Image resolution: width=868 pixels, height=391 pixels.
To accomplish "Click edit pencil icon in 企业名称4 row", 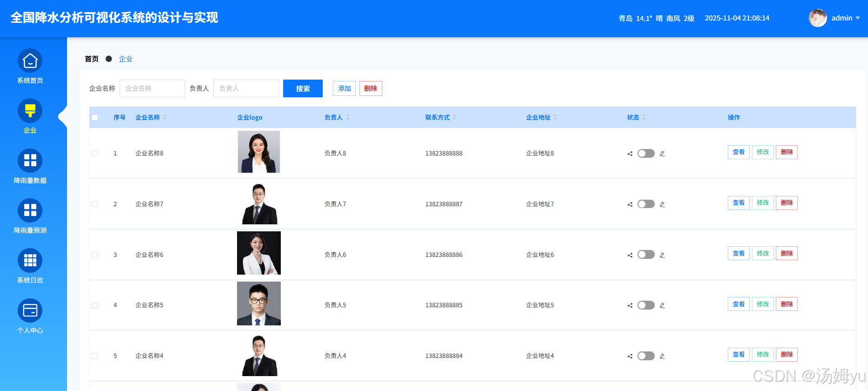I will click(662, 356).
